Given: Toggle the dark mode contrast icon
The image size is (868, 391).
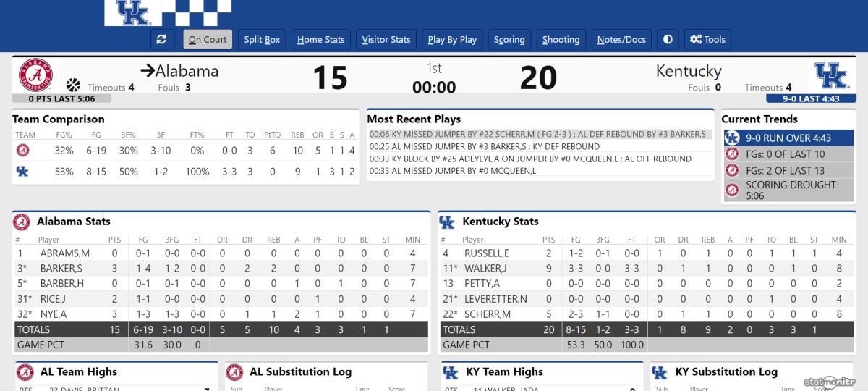Looking at the screenshot, I should (x=668, y=40).
